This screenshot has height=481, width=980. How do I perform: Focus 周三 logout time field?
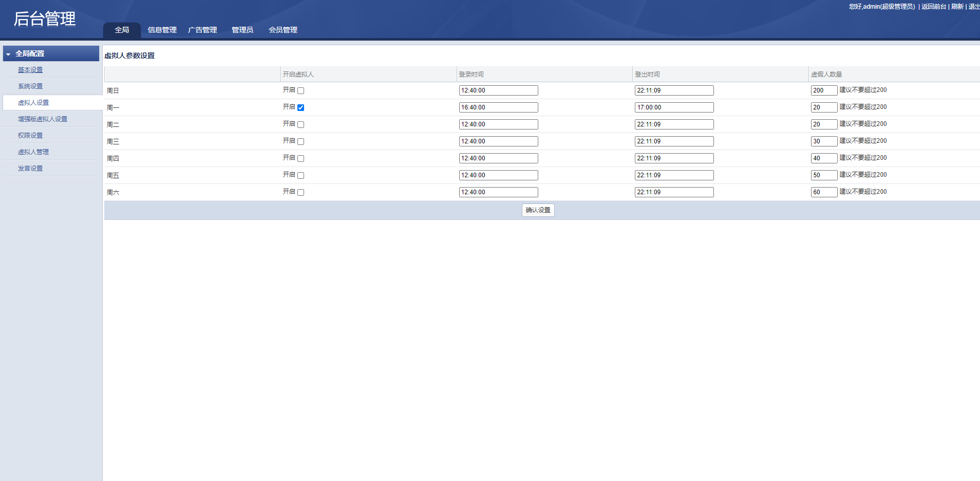click(x=674, y=141)
